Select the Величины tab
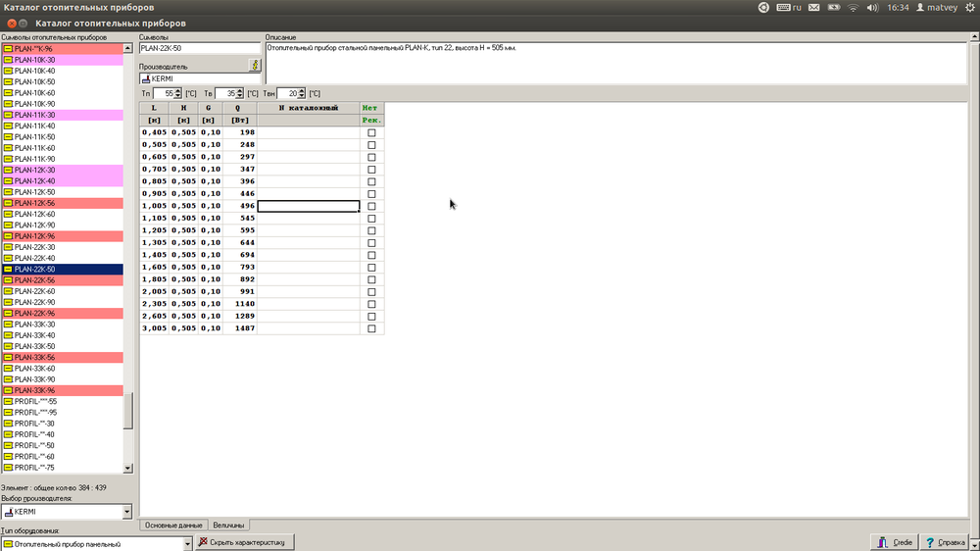This screenshot has height=551, width=980. coord(228,526)
